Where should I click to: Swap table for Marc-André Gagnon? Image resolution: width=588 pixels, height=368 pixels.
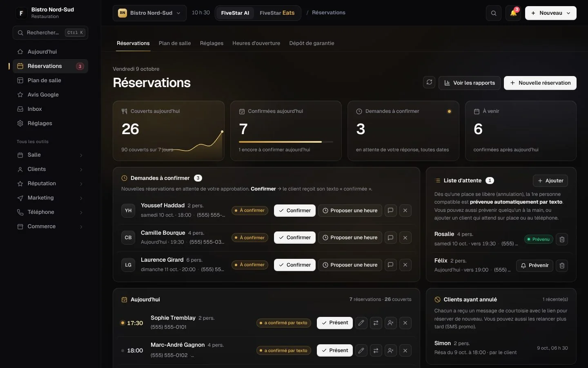click(x=376, y=350)
